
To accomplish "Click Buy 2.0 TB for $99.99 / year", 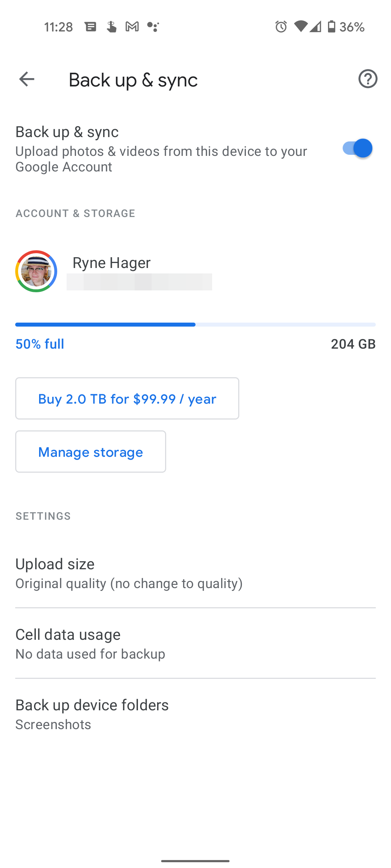I will tap(127, 398).
